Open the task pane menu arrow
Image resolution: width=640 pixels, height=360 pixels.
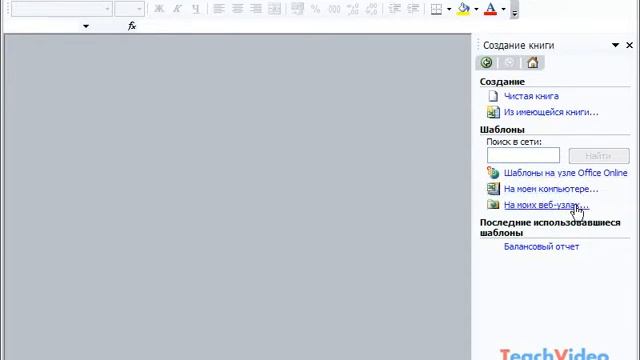615,45
